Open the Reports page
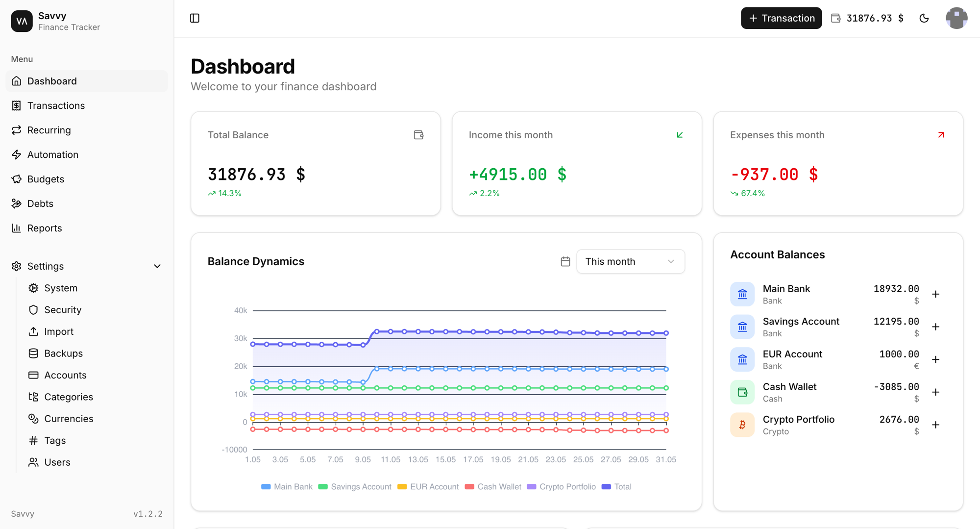 coord(87,228)
